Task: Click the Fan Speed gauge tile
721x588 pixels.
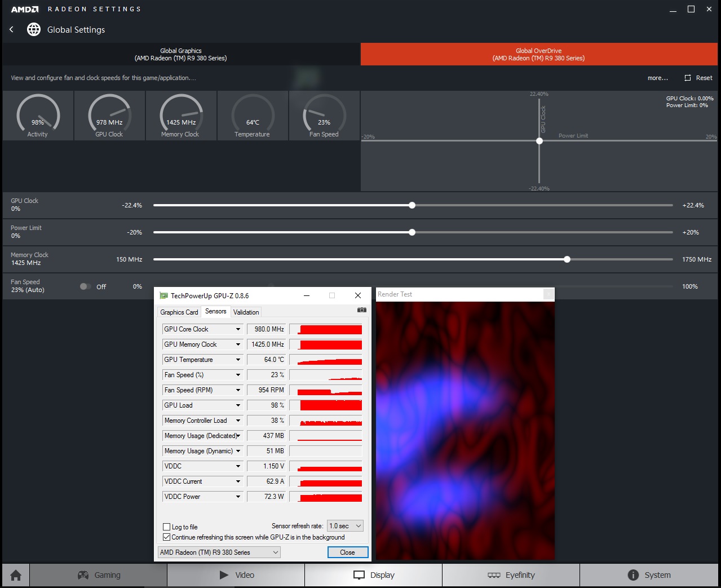Action: (324, 116)
